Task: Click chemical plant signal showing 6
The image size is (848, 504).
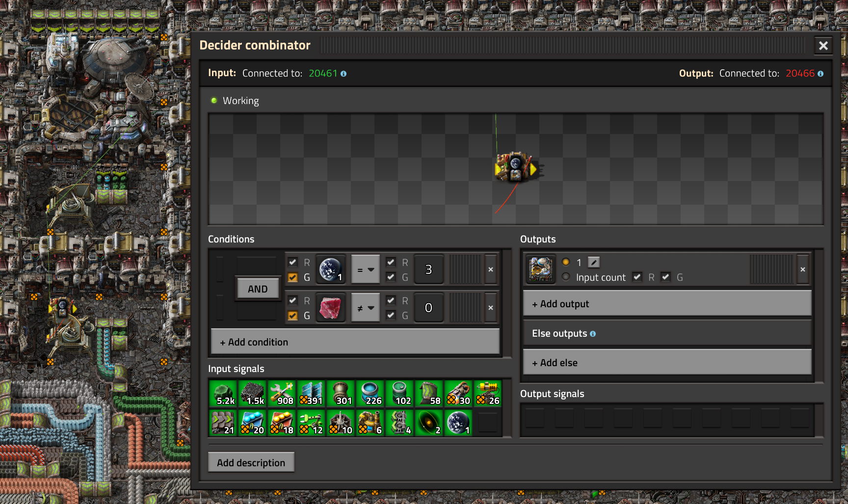Action: tap(370, 423)
